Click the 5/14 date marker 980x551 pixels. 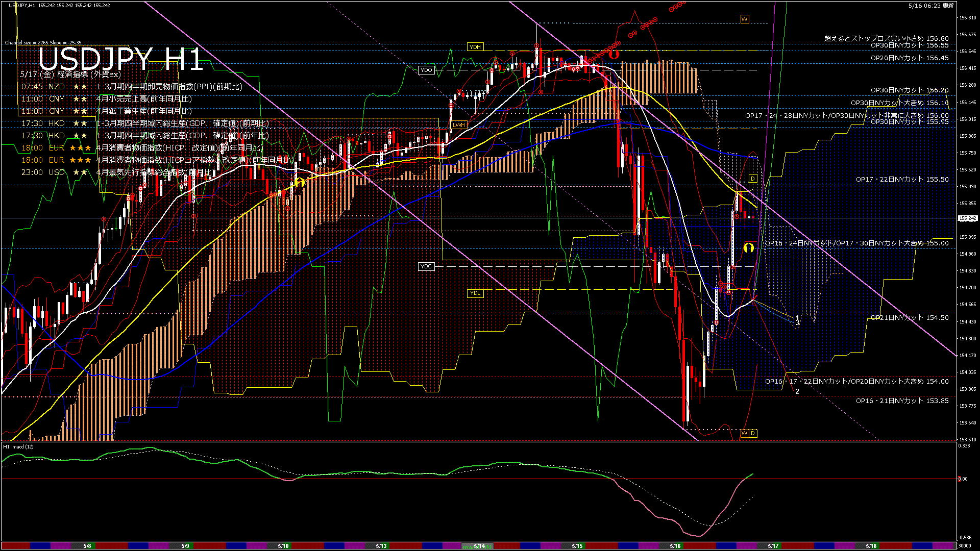click(479, 546)
